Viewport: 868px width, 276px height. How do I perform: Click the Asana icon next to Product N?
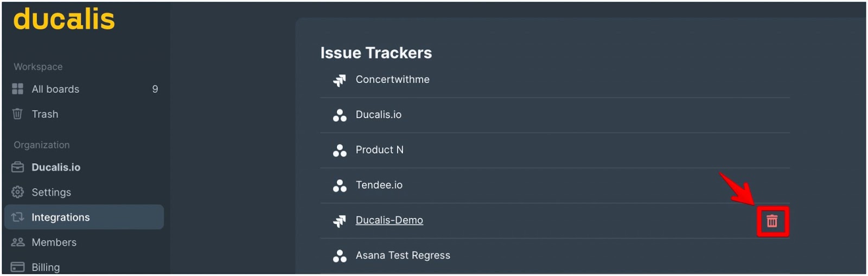340,151
